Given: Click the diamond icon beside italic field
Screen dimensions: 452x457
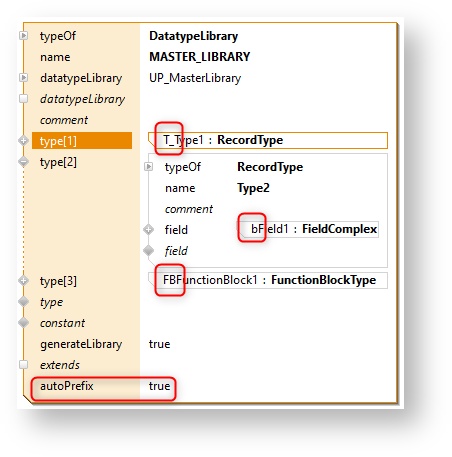Looking at the screenshot, I should tap(149, 250).
